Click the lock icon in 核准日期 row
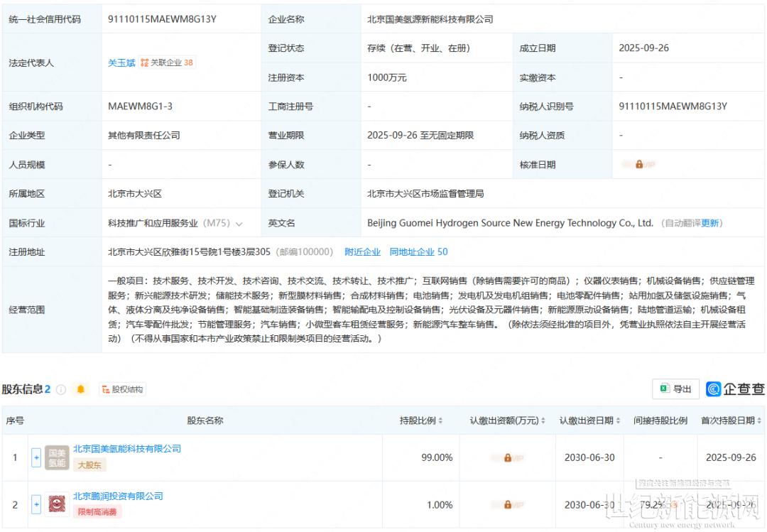The image size is (767, 532). (x=639, y=165)
